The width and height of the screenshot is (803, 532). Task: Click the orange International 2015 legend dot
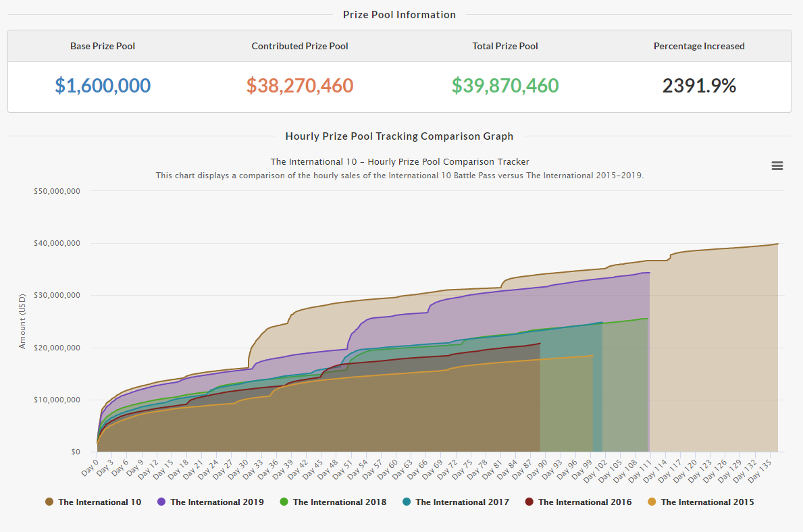click(x=652, y=502)
